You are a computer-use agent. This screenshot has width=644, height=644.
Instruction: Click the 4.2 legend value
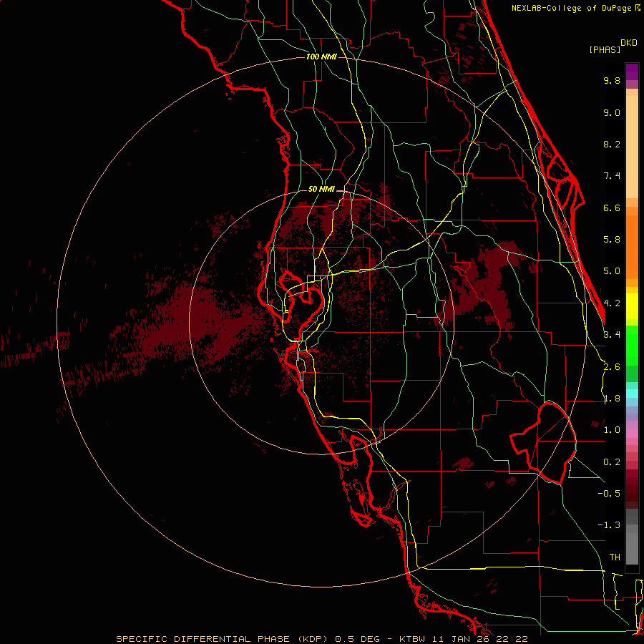tap(612, 303)
